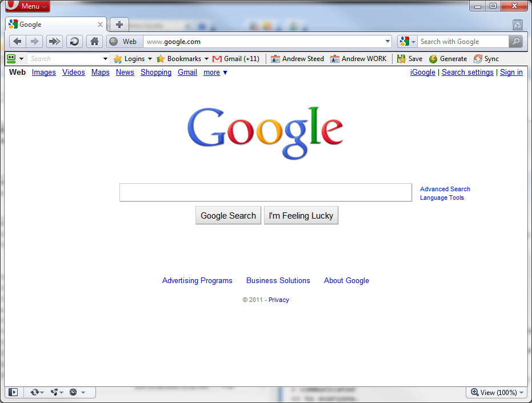Maximize the Opera window
Screen dimensions: 532x403
click(493, 6)
